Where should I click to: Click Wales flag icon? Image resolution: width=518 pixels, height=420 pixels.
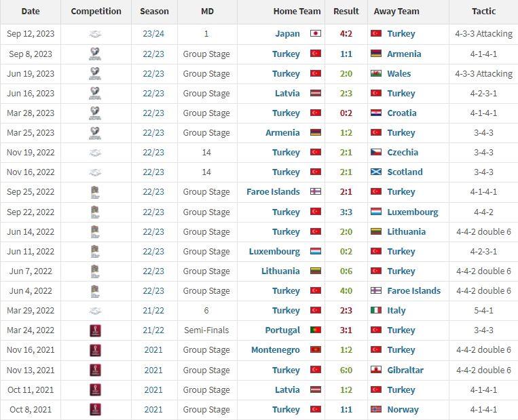[376, 74]
